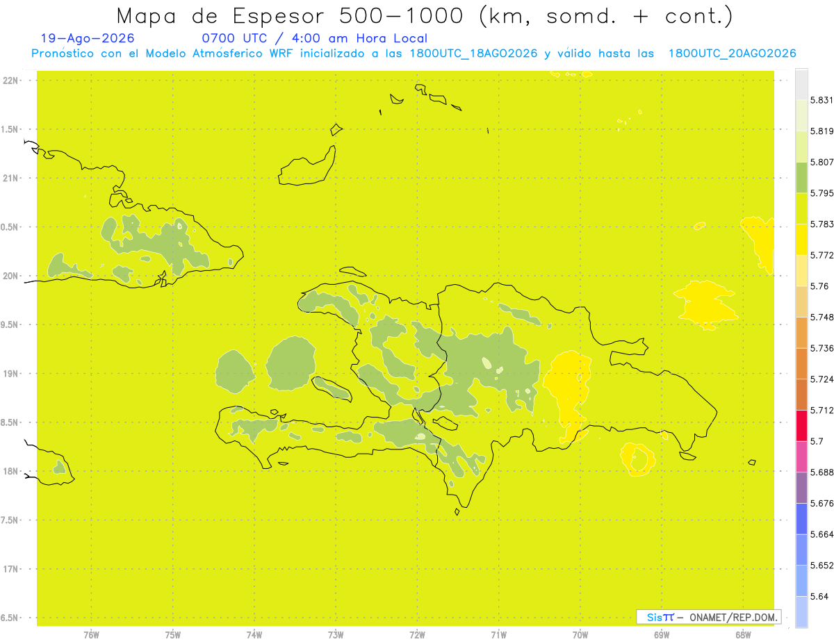
Task: Select the date label '19-Ago-2026'
Action: (x=88, y=38)
